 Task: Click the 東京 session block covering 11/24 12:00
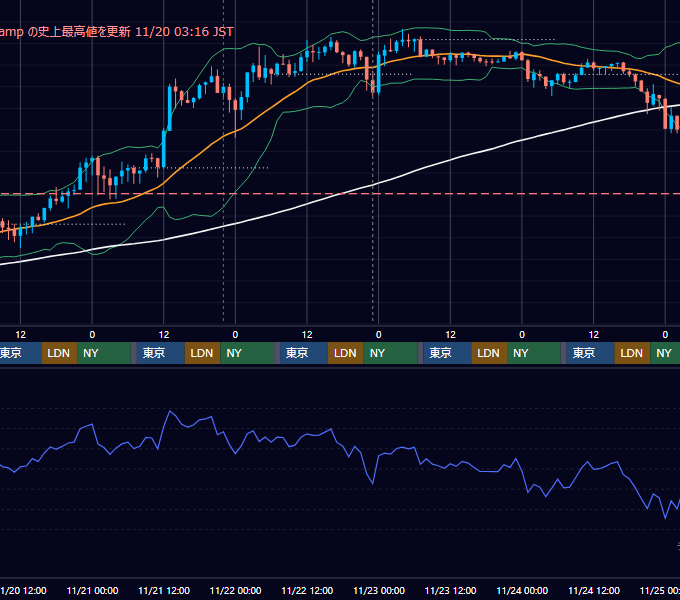pos(590,353)
